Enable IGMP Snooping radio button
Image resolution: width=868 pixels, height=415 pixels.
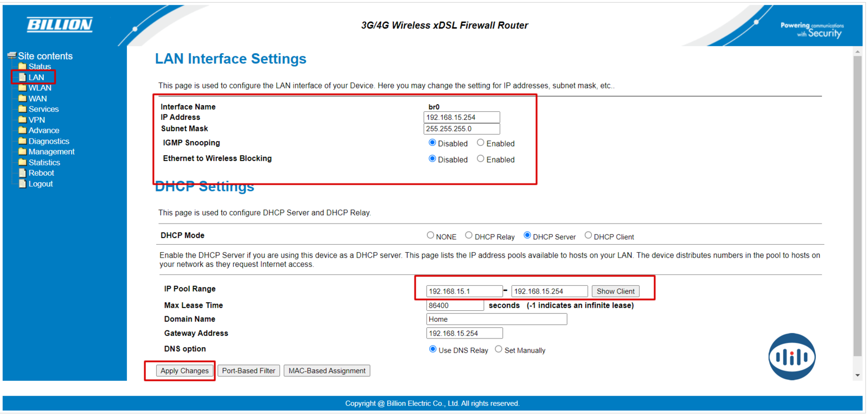tap(480, 143)
